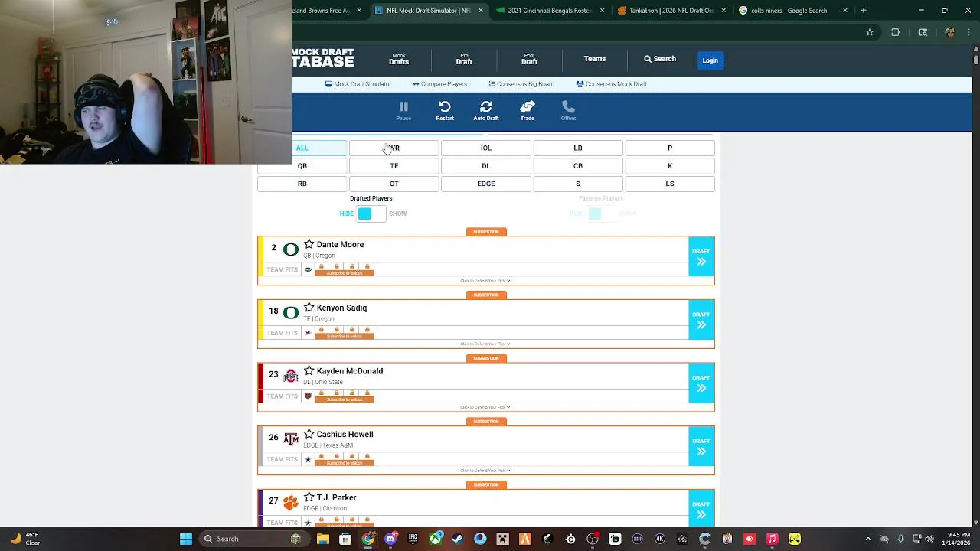The image size is (980, 551).
Task: Click Oregon logo on Dante Moore row
Action: pos(291,249)
